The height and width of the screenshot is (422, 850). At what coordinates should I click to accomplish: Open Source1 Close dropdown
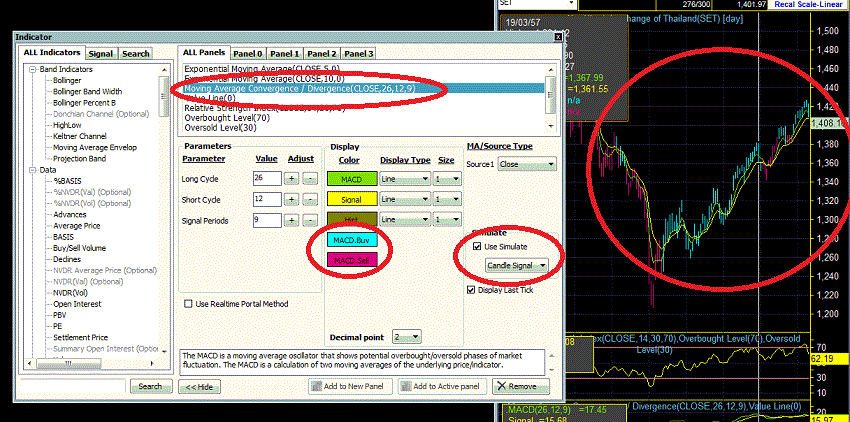[527, 163]
